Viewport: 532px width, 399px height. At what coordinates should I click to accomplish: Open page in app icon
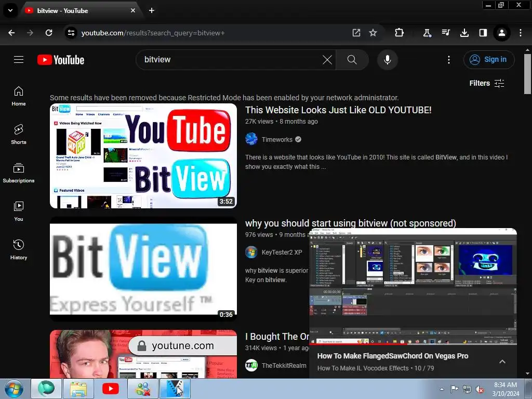(356, 33)
